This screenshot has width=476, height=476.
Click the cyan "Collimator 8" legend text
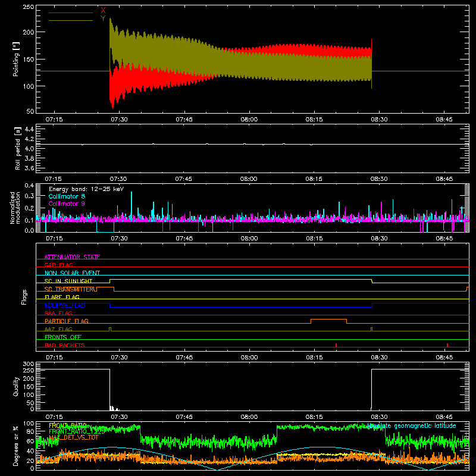pos(67,196)
